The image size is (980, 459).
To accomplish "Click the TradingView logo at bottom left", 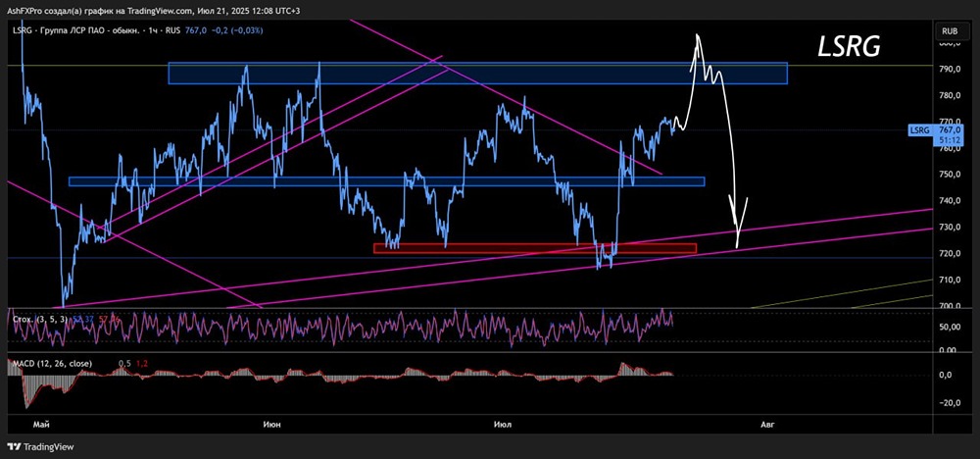I will coord(40,447).
